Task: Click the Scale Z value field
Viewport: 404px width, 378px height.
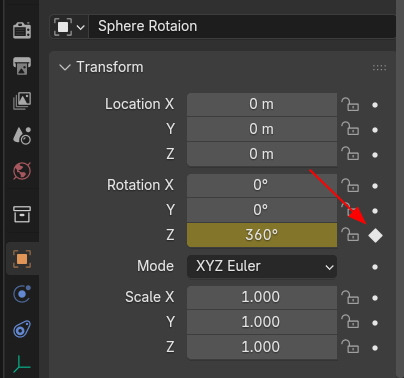Action: (x=262, y=347)
